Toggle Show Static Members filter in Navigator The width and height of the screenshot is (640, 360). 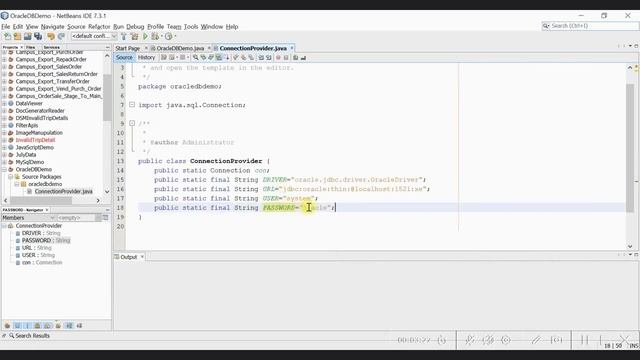27,326
